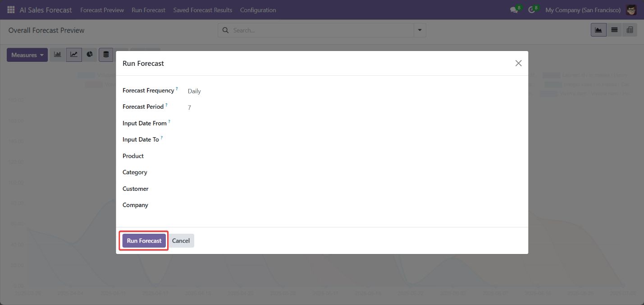Open the Measures dropdown
The height and width of the screenshot is (305, 644).
[27, 55]
